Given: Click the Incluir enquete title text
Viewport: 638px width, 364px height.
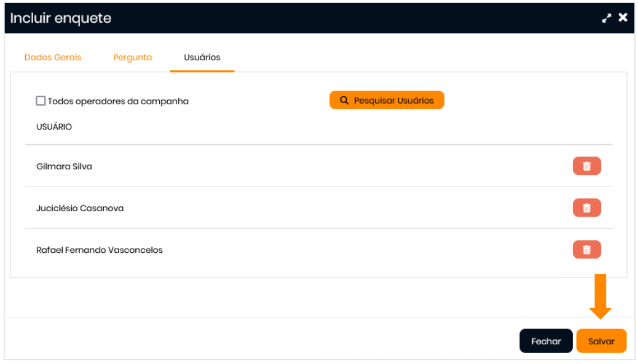Looking at the screenshot, I should pos(61,18).
